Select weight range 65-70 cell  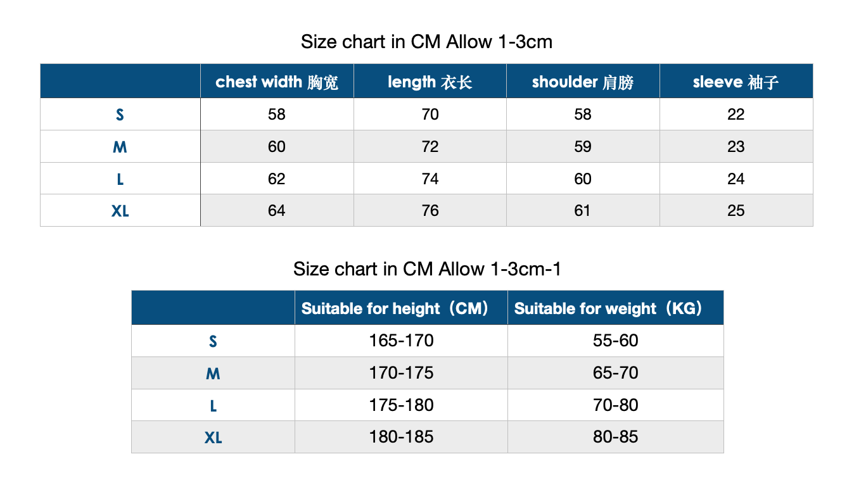point(616,373)
